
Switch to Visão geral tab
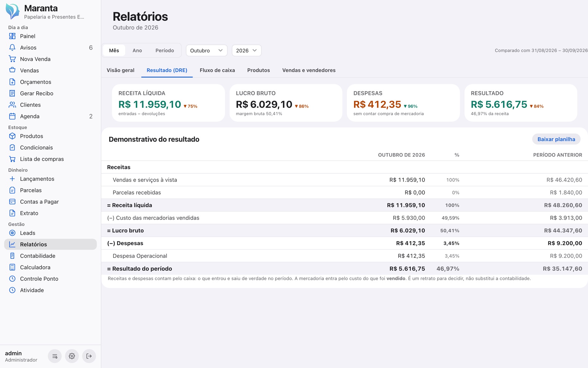[x=121, y=70]
